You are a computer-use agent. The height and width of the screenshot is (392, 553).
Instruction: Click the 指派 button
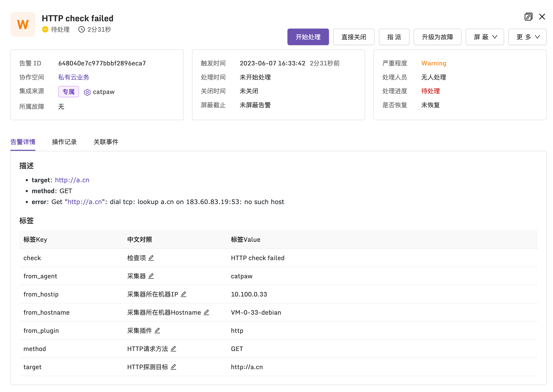click(x=394, y=37)
